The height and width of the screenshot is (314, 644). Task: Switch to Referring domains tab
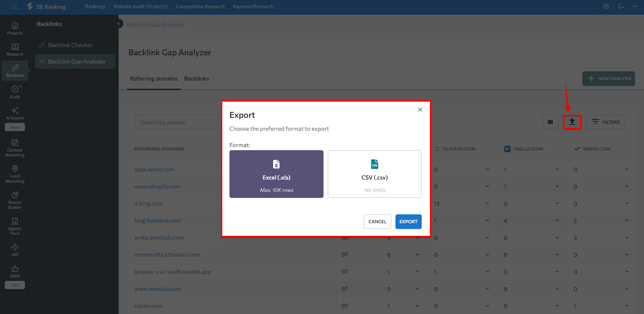(154, 79)
